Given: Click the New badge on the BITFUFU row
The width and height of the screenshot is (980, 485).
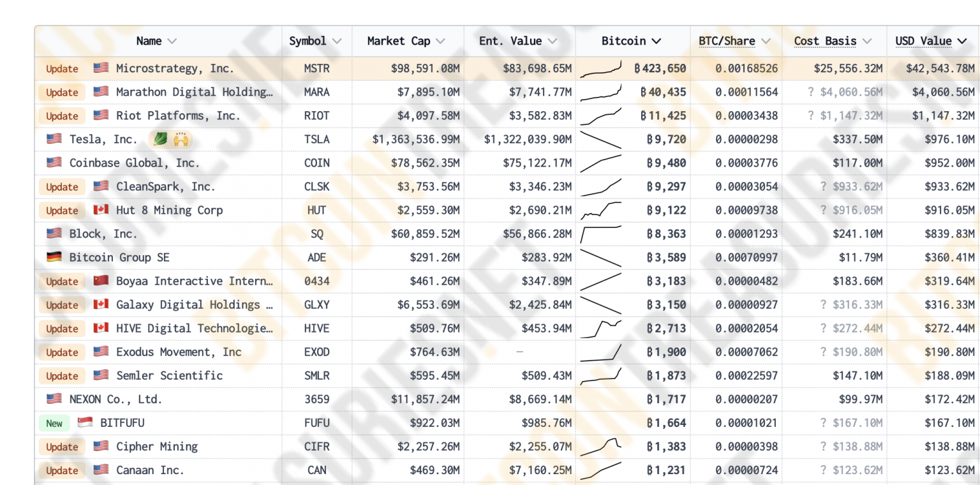Looking at the screenshot, I should click(54, 422).
